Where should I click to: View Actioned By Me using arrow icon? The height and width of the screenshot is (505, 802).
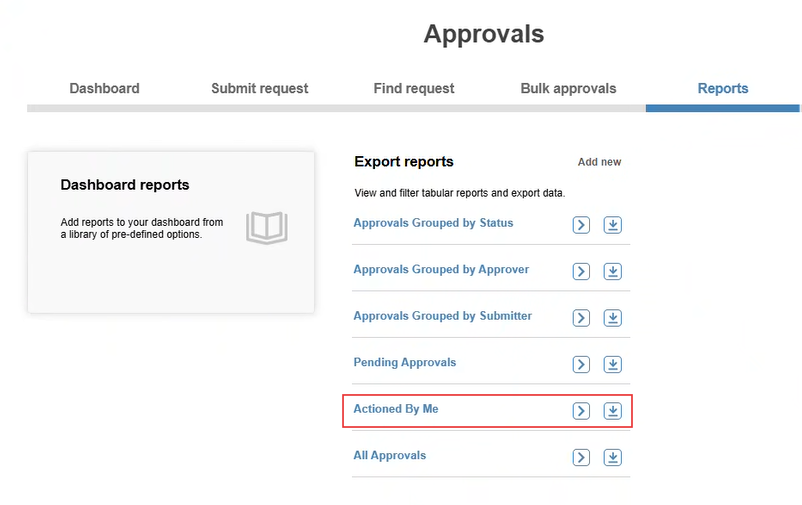click(581, 411)
